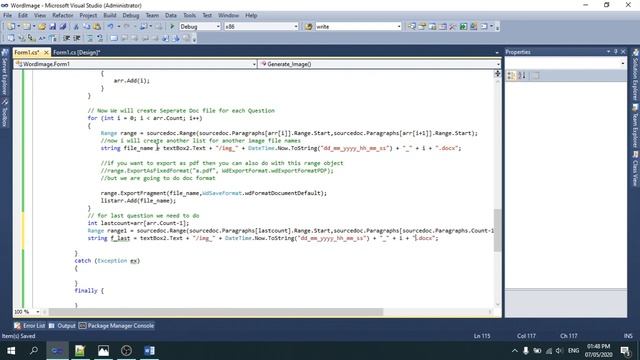The width and height of the screenshot is (640, 360).
Task: Start debugging with the green play icon
Action: click(x=172, y=27)
